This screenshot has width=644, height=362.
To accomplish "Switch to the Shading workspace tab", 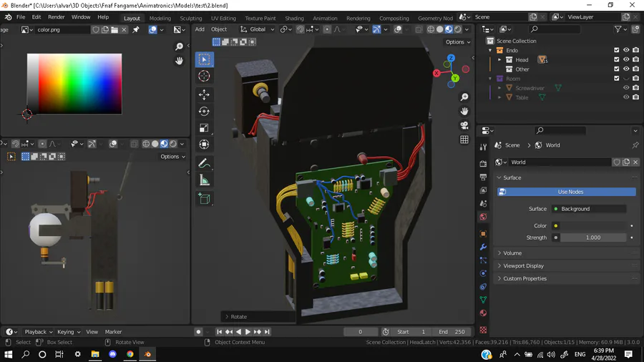I will coord(294,19).
